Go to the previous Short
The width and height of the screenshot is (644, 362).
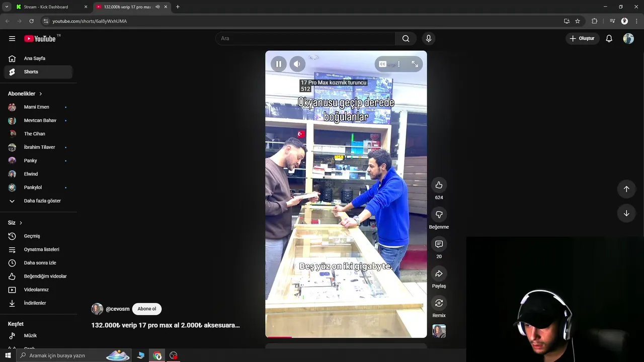coord(626,189)
